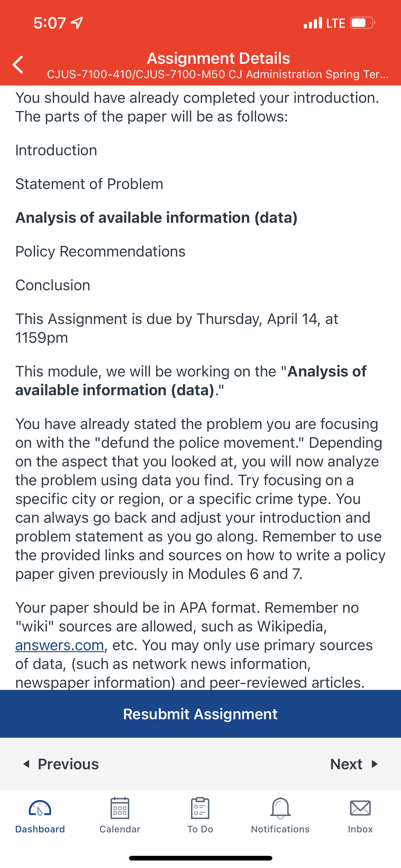Open the Dashboard tab icon
Viewport: 401px width, 868px height.
(40, 808)
